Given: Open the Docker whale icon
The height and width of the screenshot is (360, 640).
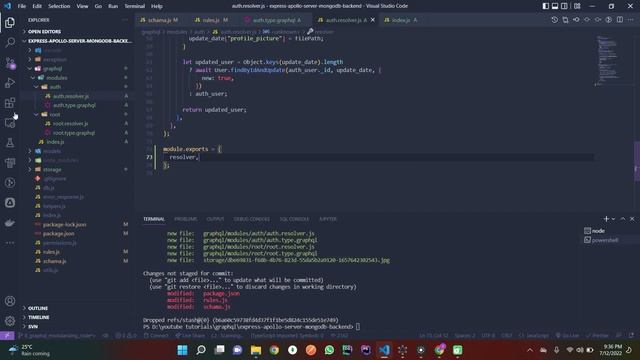Looking at the screenshot, I should [x=10, y=222].
